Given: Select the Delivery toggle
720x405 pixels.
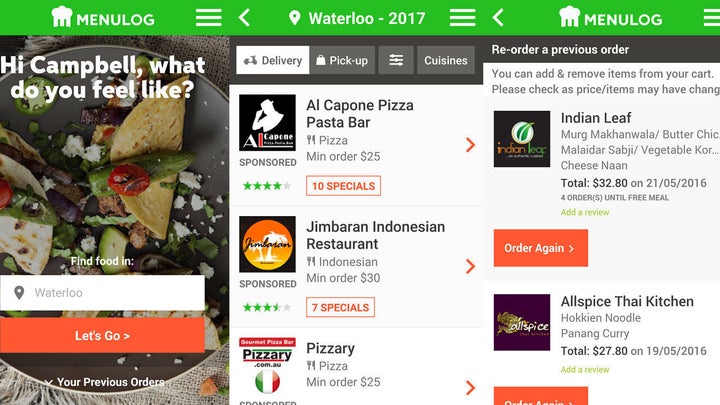Looking at the screenshot, I should (273, 60).
